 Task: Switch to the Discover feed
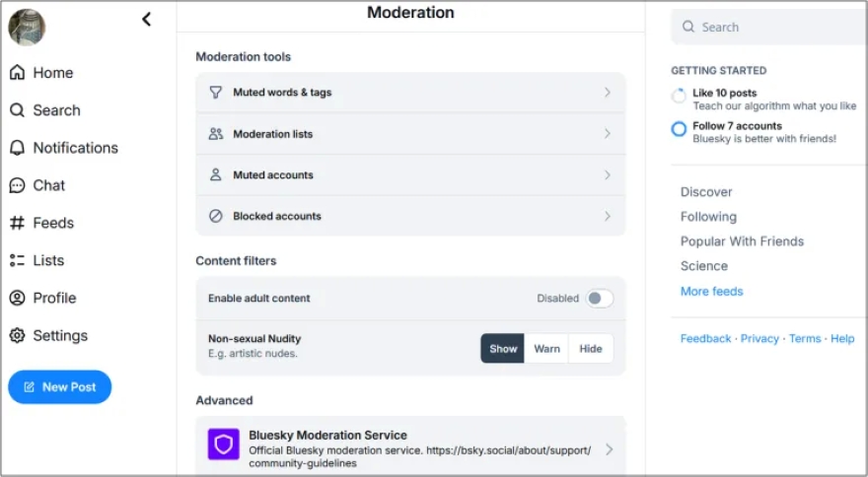(706, 192)
